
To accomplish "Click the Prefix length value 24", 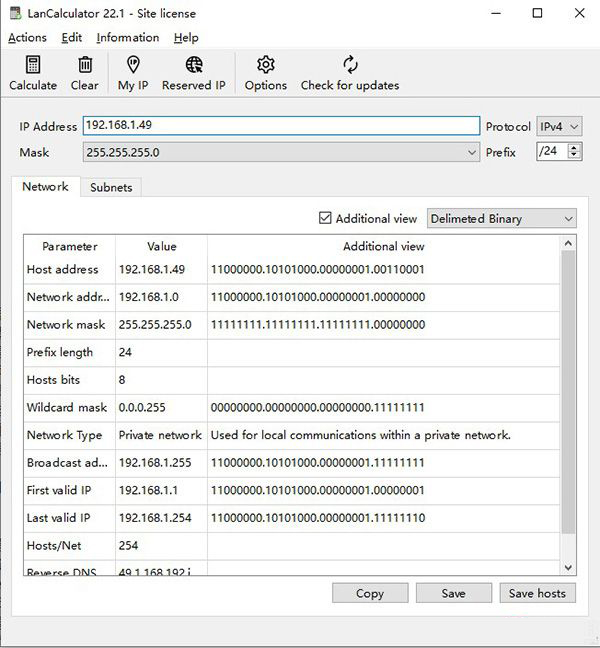I will (125, 353).
